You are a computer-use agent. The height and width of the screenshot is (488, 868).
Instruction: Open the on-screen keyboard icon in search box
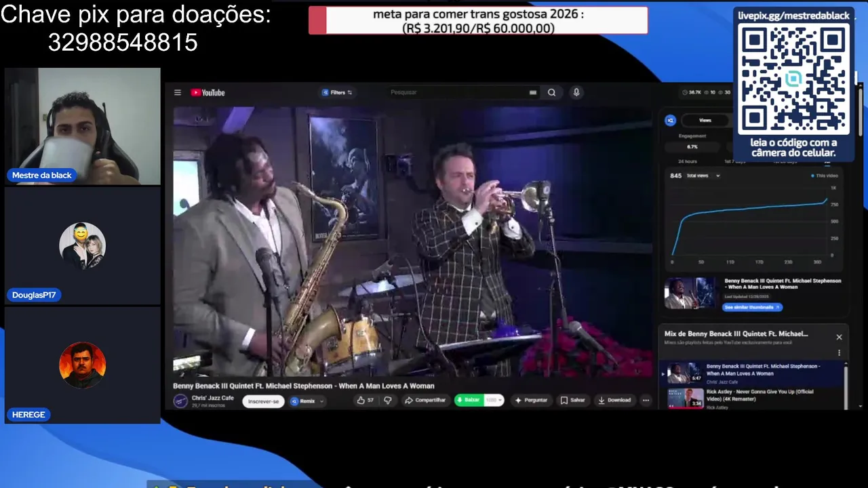533,93
